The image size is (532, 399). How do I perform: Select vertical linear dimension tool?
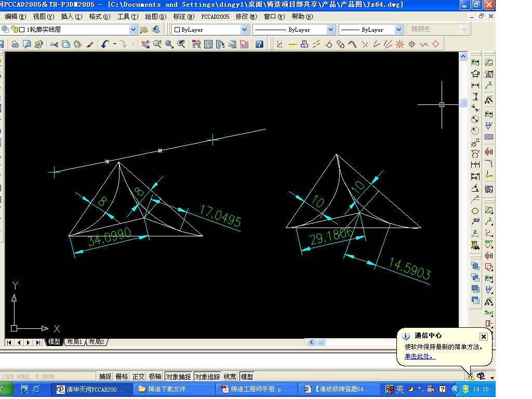[475, 97]
